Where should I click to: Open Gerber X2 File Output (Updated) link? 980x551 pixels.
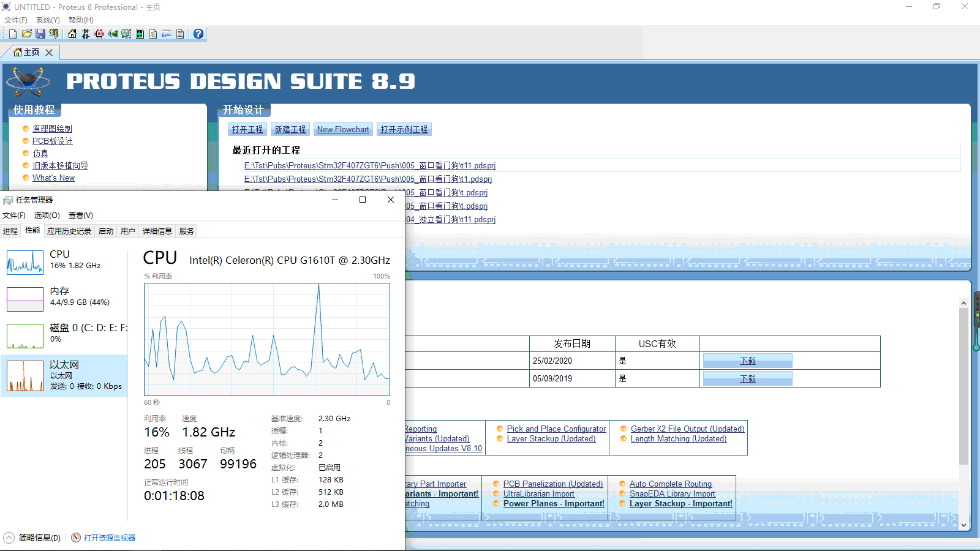point(688,429)
